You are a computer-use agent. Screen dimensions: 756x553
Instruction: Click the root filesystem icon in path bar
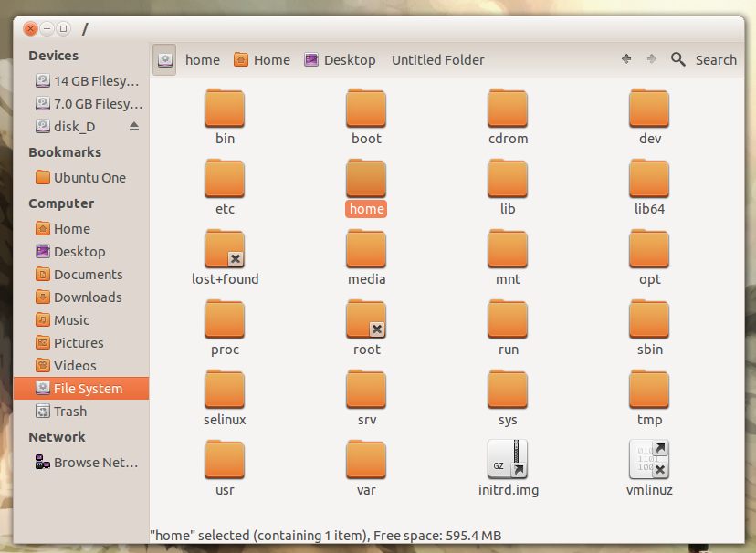coord(164,60)
